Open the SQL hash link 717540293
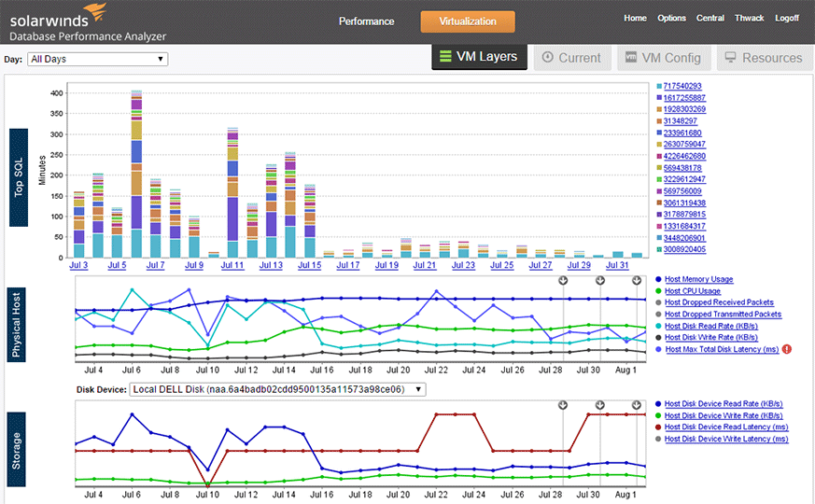Viewport: 815px width, 504px height. [682, 86]
